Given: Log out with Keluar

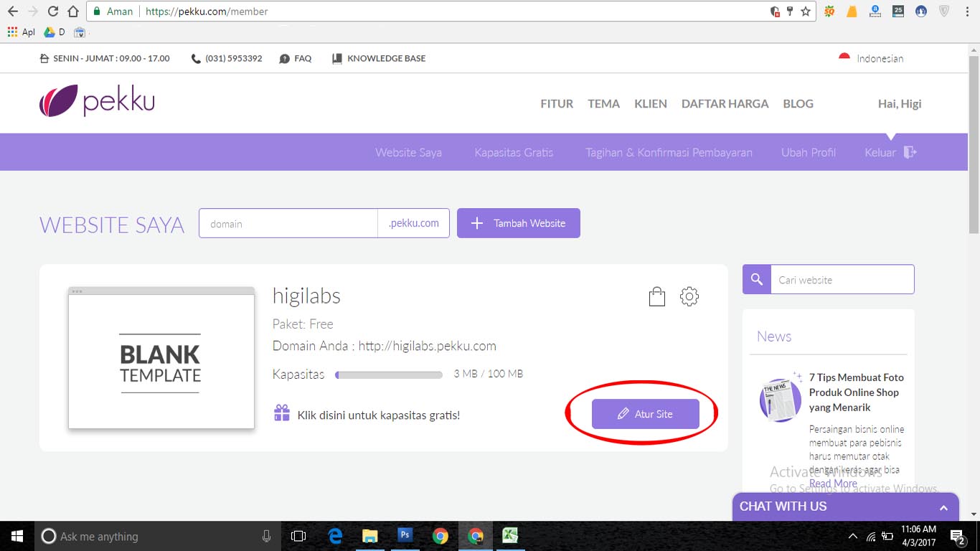Looking at the screenshot, I should click(890, 152).
